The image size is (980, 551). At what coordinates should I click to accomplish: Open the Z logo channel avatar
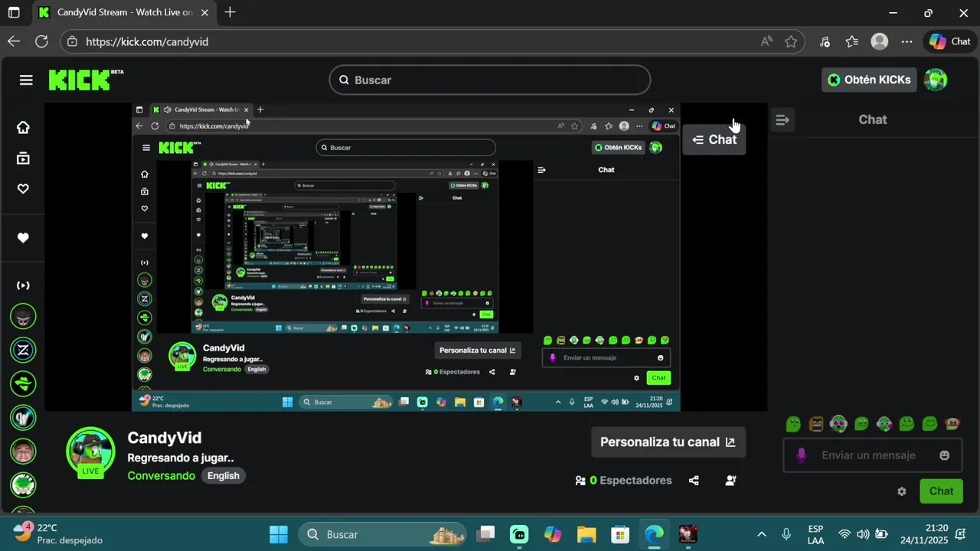(x=23, y=350)
